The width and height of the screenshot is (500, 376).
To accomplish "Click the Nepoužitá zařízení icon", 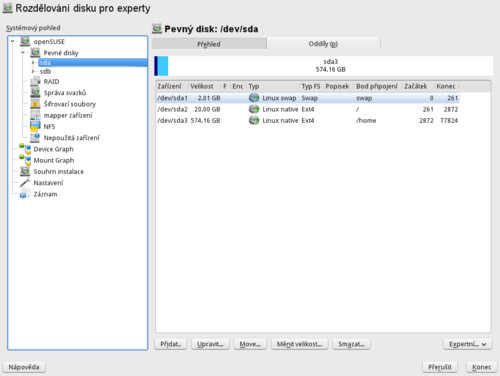I will (x=35, y=137).
